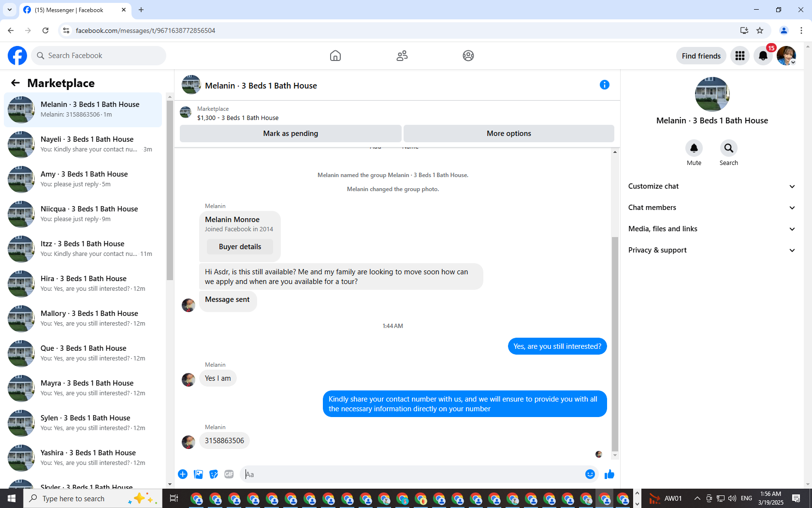Install app icon in address bar

744,30
